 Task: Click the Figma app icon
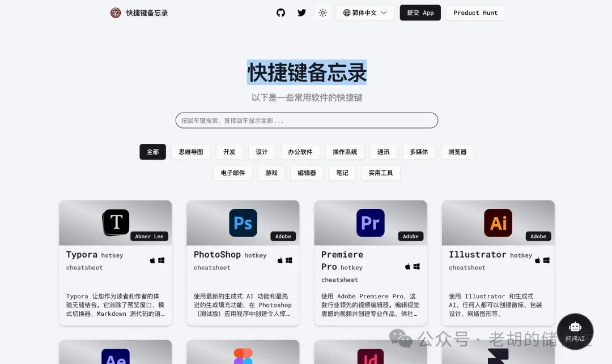[x=243, y=356]
